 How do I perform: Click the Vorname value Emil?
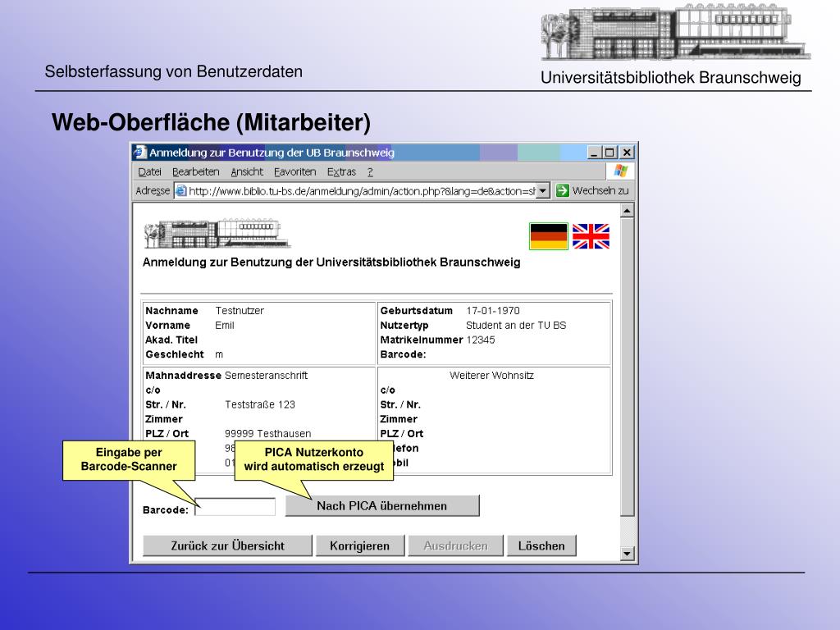pyautogui.click(x=225, y=325)
